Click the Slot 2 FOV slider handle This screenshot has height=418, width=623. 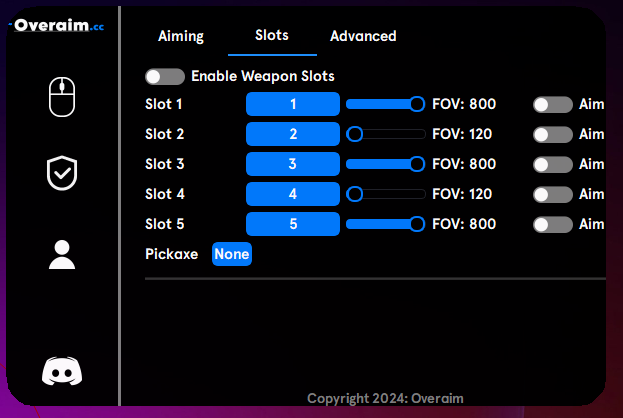[354, 134]
